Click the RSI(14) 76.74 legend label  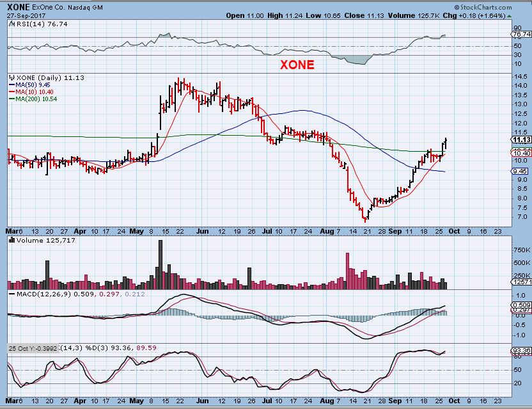click(42, 24)
